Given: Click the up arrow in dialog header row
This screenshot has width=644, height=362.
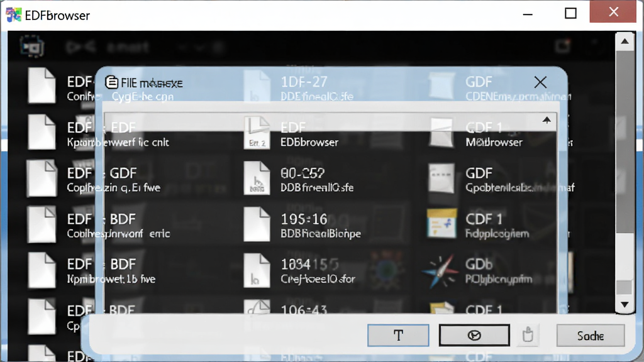Looking at the screenshot, I should [547, 120].
